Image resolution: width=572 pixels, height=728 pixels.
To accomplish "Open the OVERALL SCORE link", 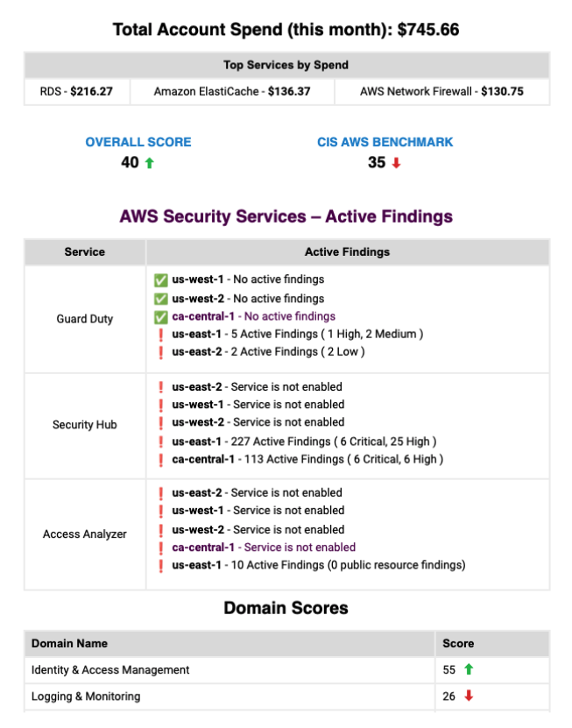I will pyautogui.click(x=138, y=142).
